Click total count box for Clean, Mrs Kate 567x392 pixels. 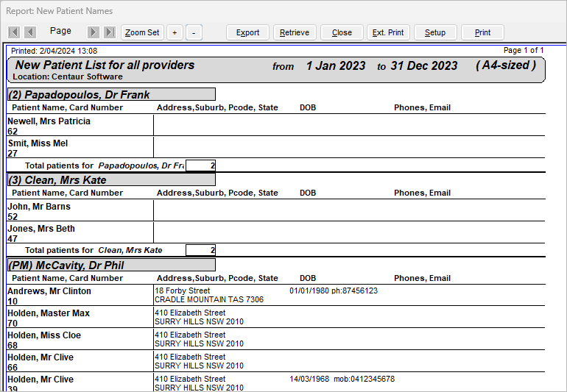point(201,250)
